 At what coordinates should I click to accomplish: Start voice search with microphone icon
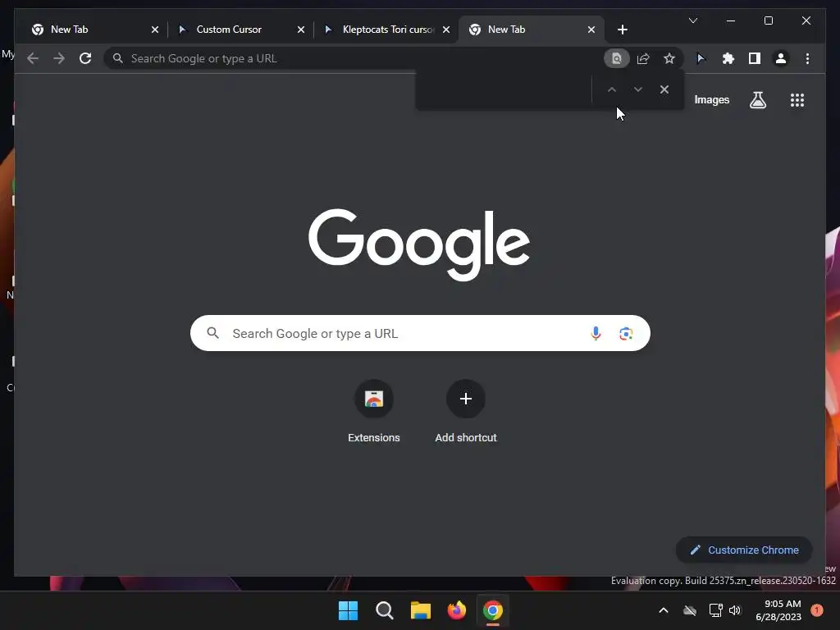point(596,333)
